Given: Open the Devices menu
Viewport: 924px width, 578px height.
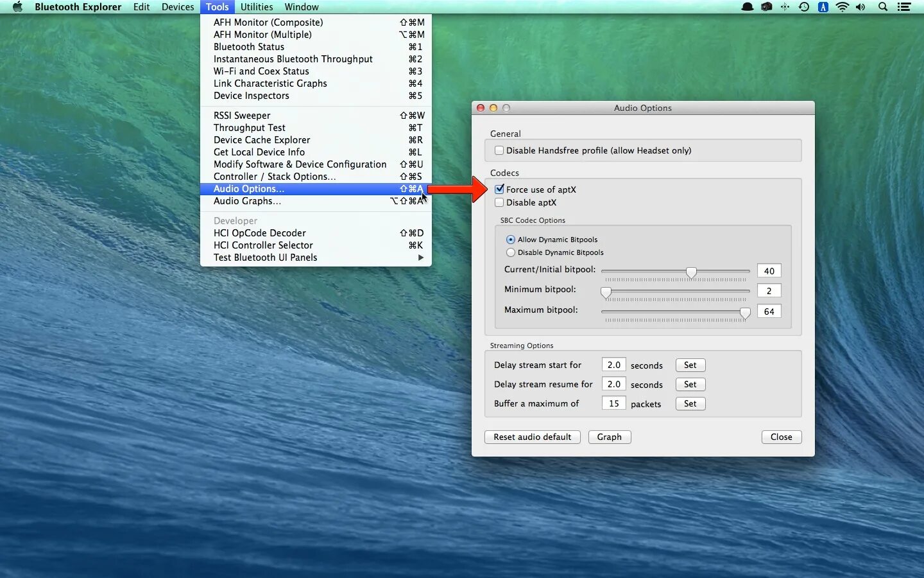Looking at the screenshot, I should (x=178, y=7).
